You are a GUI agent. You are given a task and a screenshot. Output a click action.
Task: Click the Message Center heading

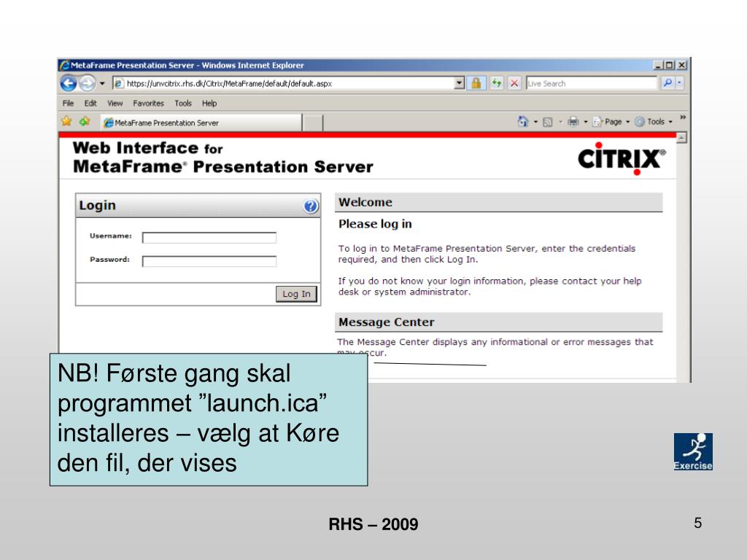click(x=387, y=322)
